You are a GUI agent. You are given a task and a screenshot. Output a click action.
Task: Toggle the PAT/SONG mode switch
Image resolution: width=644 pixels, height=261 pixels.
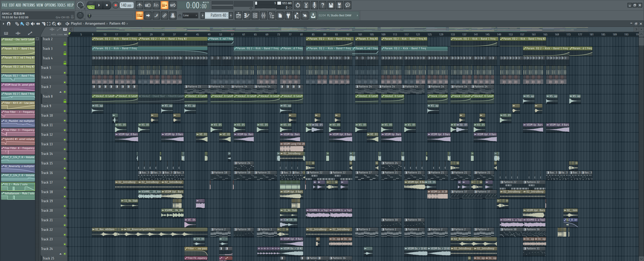(91, 5)
